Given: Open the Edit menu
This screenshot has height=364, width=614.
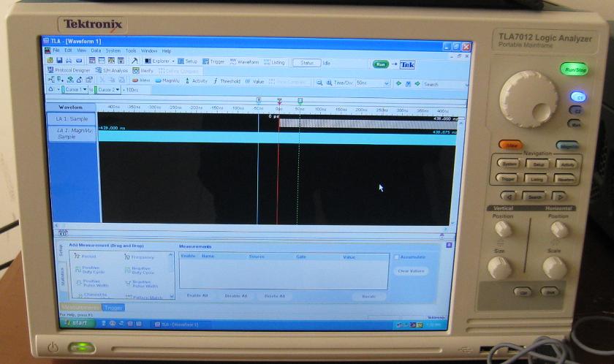Looking at the screenshot, I should (x=68, y=50).
